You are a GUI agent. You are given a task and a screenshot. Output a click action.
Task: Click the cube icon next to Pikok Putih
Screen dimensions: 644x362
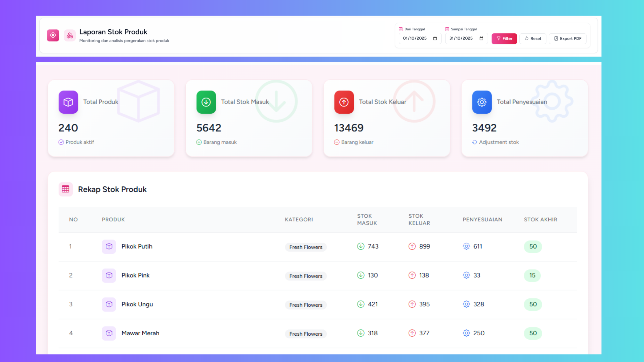[x=109, y=246]
